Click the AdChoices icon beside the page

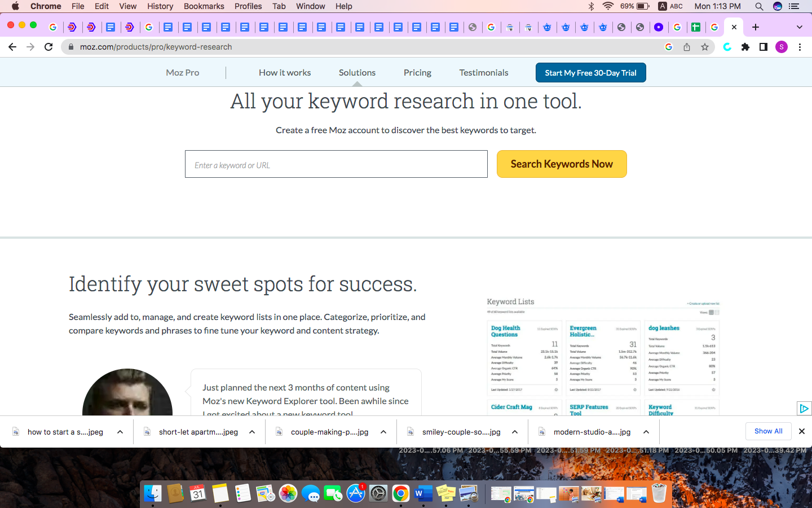(804, 408)
